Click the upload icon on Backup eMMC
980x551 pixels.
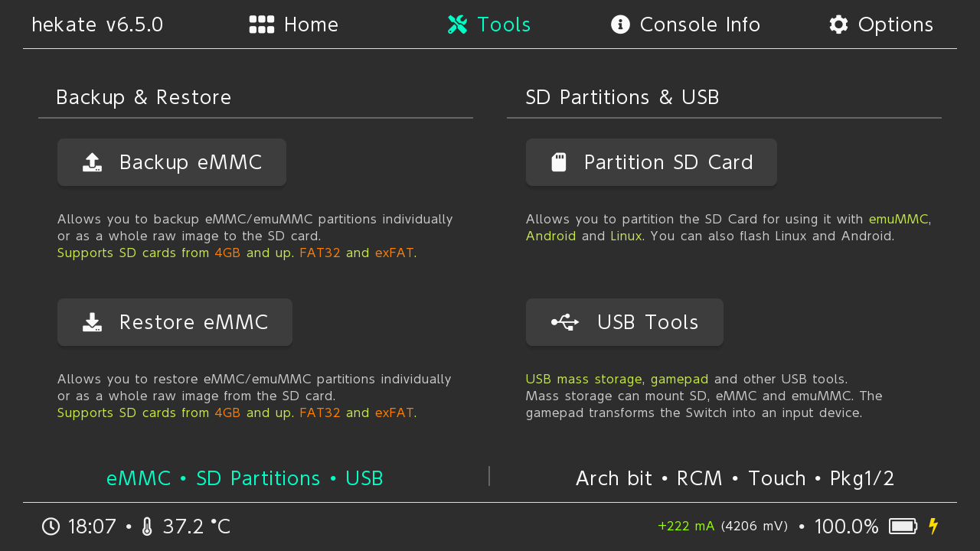tap(92, 162)
